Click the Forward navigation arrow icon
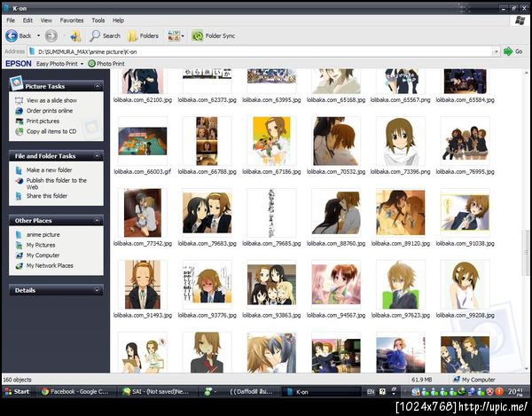This screenshot has height=416, width=532. click(x=51, y=35)
